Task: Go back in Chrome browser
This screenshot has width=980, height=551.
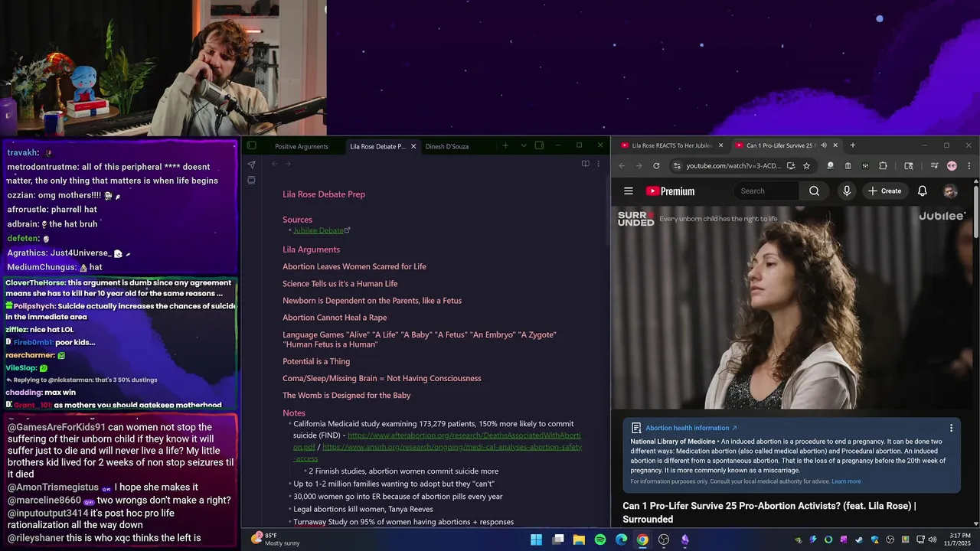Action: [622, 165]
